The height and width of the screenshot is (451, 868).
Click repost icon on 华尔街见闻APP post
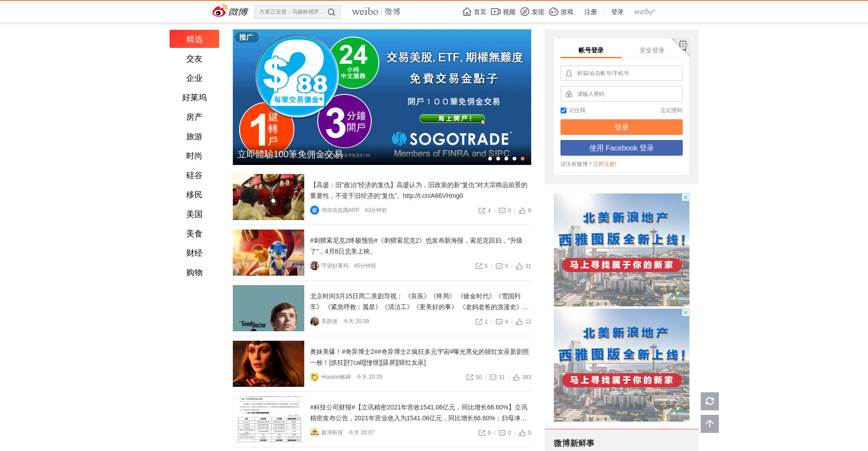click(482, 211)
